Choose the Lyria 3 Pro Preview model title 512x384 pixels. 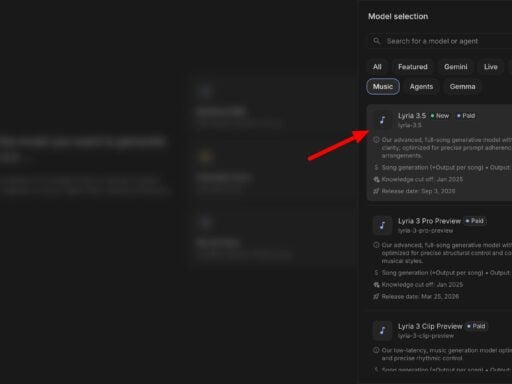click(x=429, y=221)
